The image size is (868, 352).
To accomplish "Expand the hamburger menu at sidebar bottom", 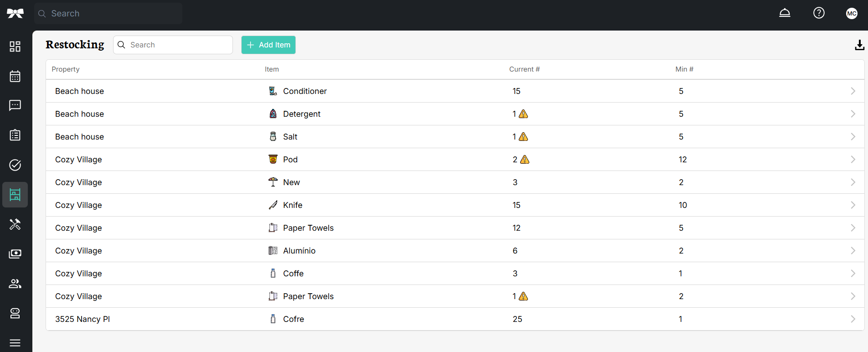I will (15, 343).
